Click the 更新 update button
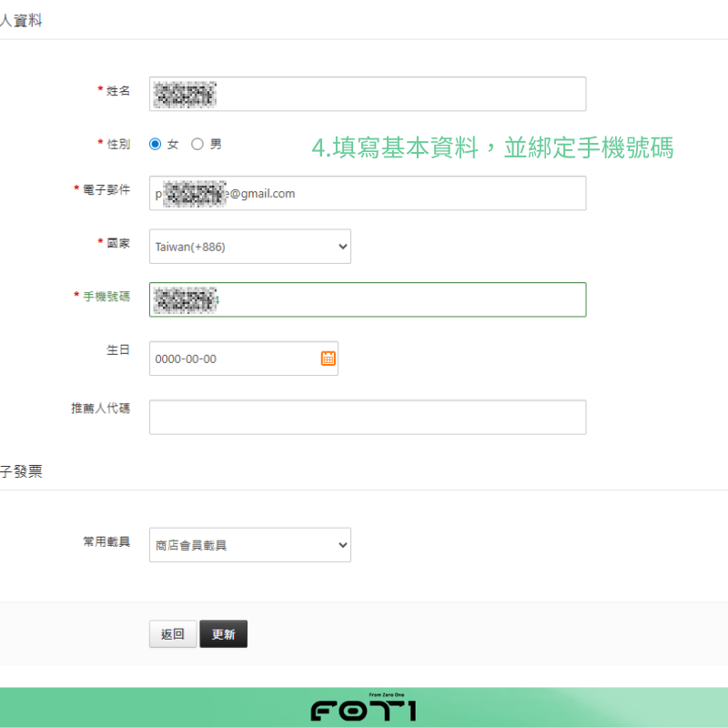This screenshot has width=728, height=728. tap(223, 634)
